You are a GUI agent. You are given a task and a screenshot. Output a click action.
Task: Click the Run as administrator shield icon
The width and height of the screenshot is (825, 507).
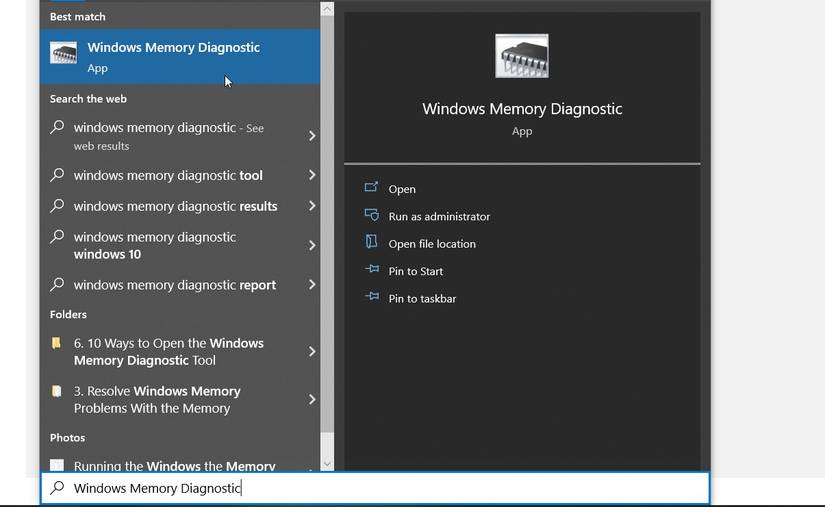[372, 216]
